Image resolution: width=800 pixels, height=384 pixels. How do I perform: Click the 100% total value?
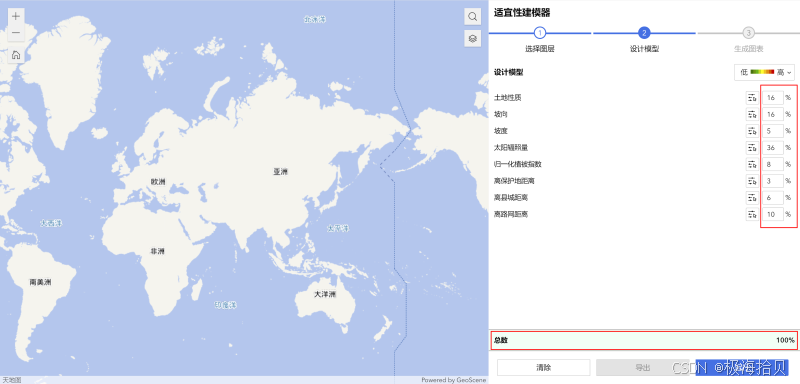point(785,340)
